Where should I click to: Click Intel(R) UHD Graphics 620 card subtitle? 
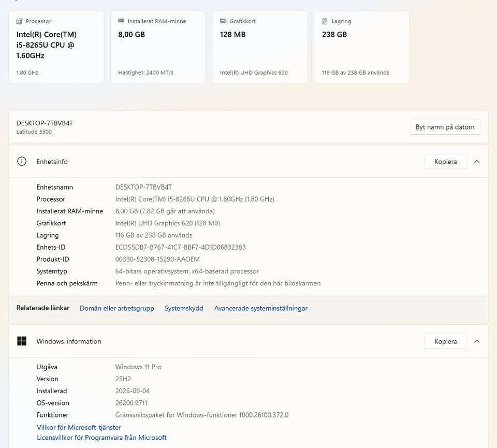tap(254, 73)
